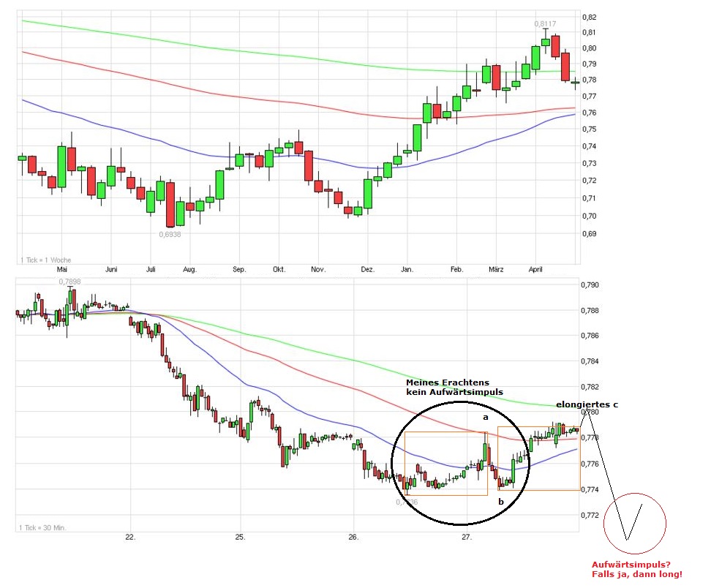Click the 0,82 price axis value

point(590,17)
